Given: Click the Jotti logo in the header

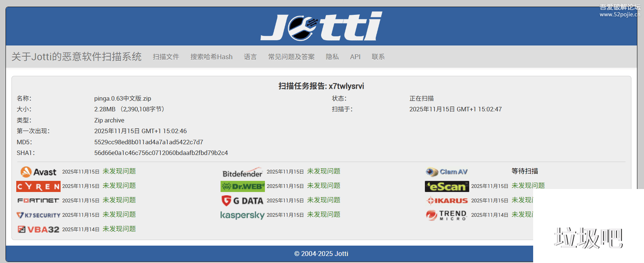Looking at the screenshot, I should 321,26.
